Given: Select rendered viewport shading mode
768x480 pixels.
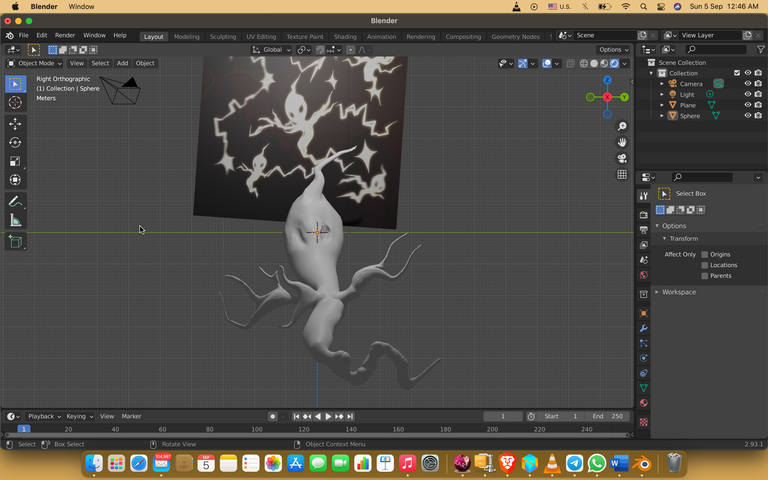Looking at the screenshot, I should click(614, 63).
